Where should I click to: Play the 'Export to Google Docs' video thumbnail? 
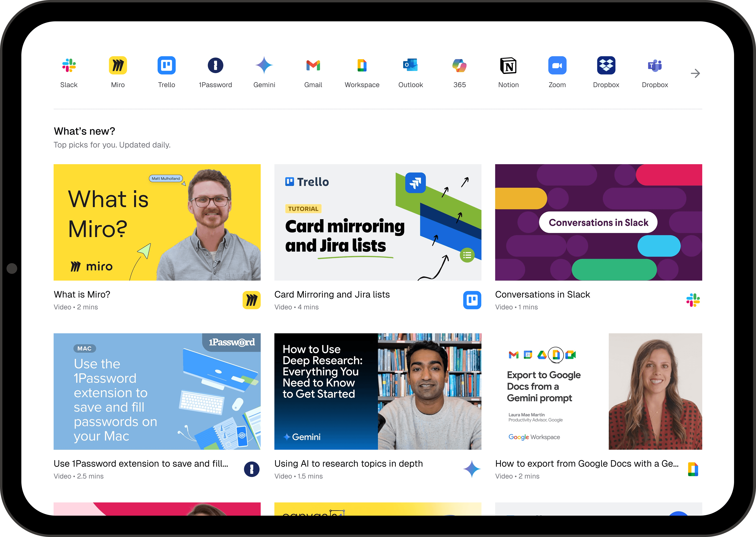tap(599, 392)
